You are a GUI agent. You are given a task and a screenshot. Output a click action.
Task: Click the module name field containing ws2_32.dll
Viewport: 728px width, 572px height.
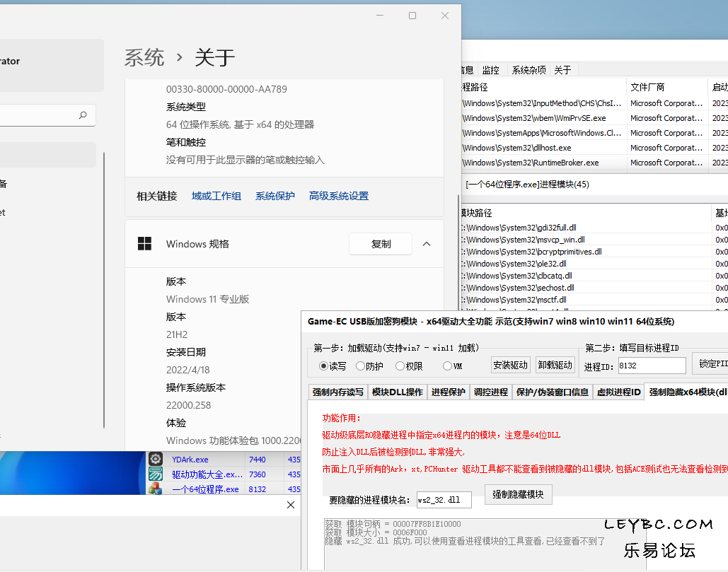444,500
